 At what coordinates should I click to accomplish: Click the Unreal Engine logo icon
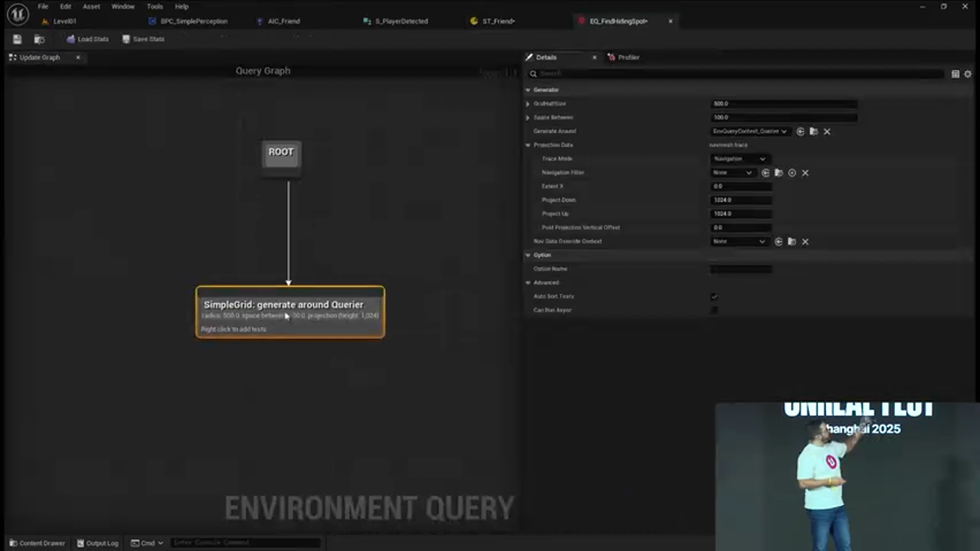16,14
